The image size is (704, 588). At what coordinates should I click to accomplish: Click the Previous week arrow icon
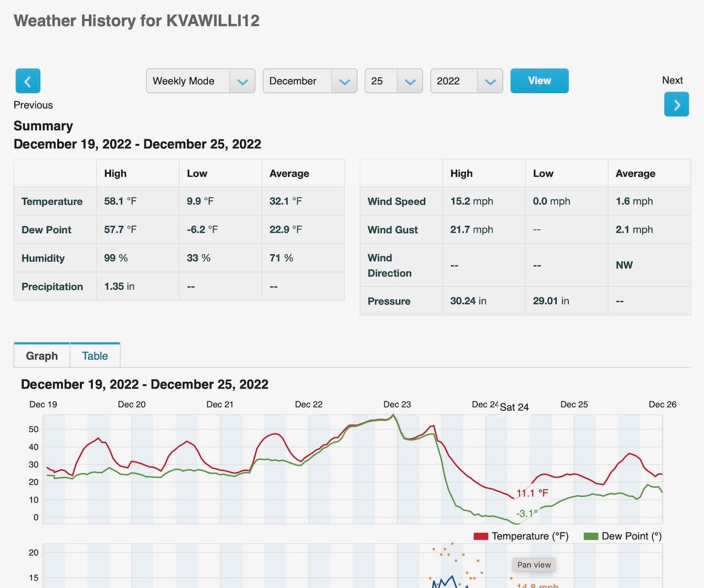[28, 81]
